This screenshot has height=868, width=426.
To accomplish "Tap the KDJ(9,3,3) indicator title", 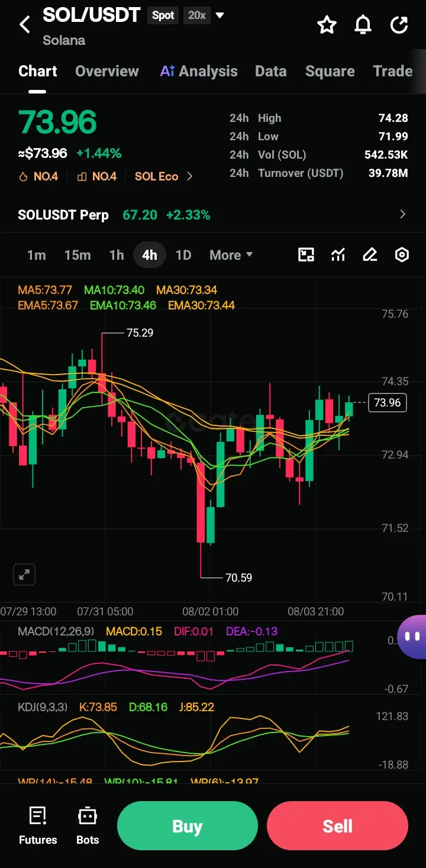I will 43,707.
